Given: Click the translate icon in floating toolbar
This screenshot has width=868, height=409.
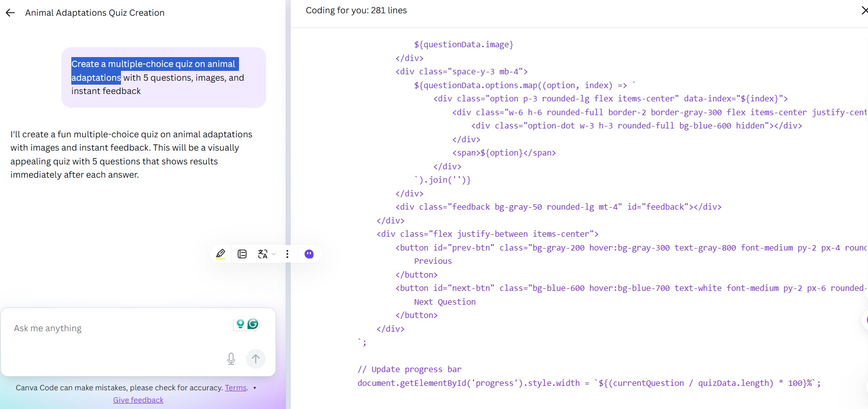Looking at the screenshot, I should (263, 254).
